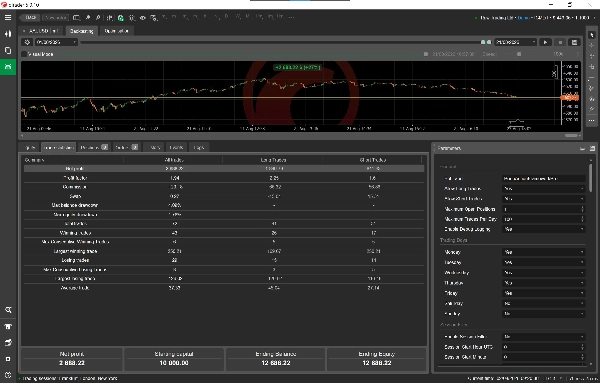Click the backtest date range slider handle
The width and height of the screenshot is (600, 383).
pos(486,42)
